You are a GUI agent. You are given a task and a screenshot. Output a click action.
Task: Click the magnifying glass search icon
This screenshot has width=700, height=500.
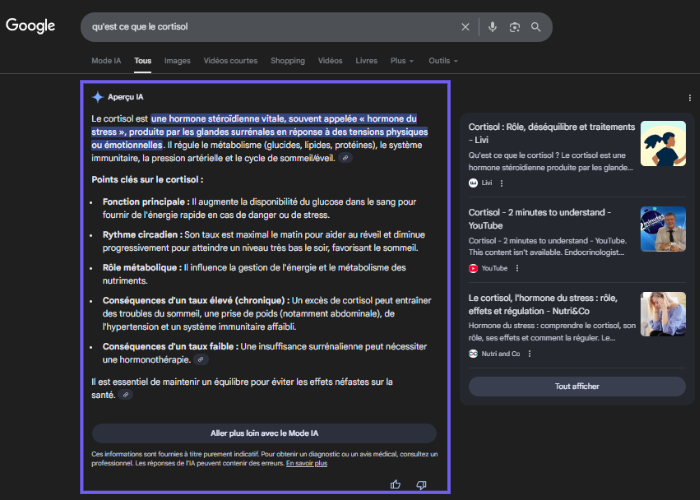pyautogui.click(x=536, y=27)
